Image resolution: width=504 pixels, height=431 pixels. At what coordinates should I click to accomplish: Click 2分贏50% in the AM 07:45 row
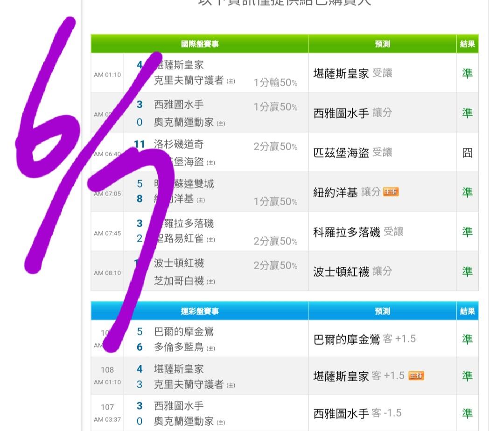[x=275, y=241]
